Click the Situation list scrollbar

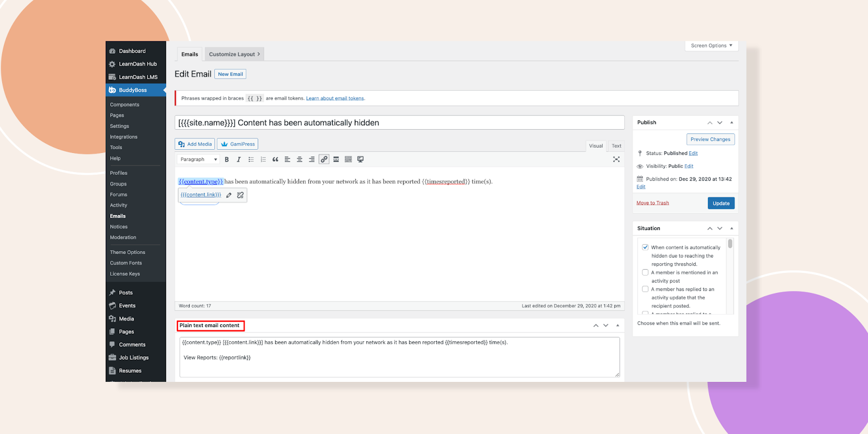tap(730, 244)
